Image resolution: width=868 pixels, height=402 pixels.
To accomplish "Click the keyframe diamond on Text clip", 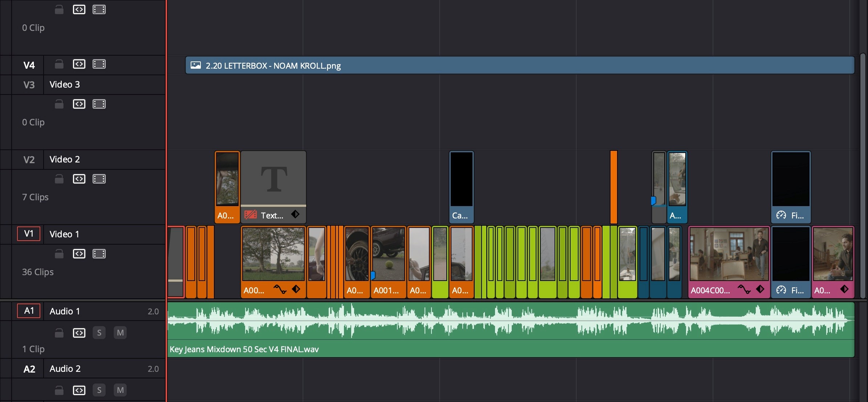I will 295,214.
